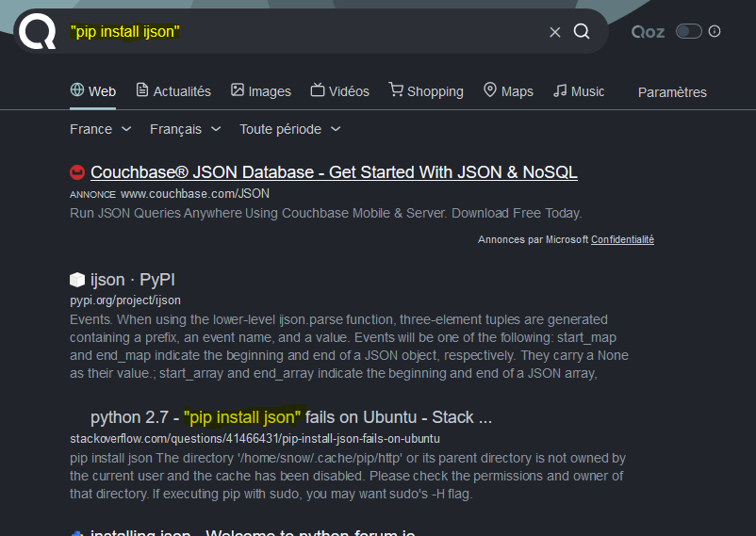
Task: Open the Shopping tab
Action: coord(426,91)
